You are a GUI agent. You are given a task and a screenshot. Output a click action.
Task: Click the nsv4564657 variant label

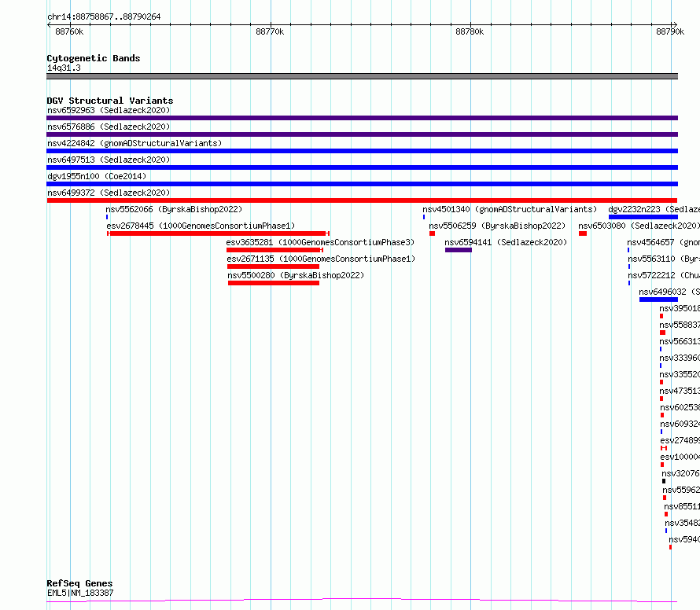click(x=663, y=242)
